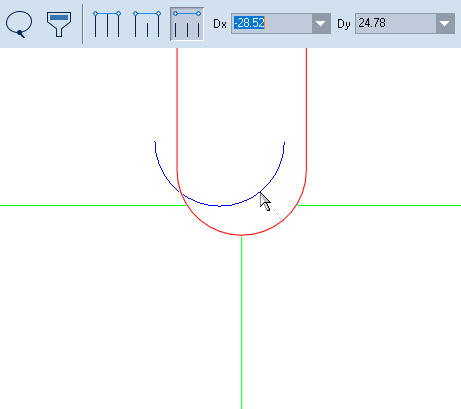The width and height of the screenshot is (461, 409).
Task: Toggle the highlighted third mode icon with short lines
Action: [x=187, y=24]
